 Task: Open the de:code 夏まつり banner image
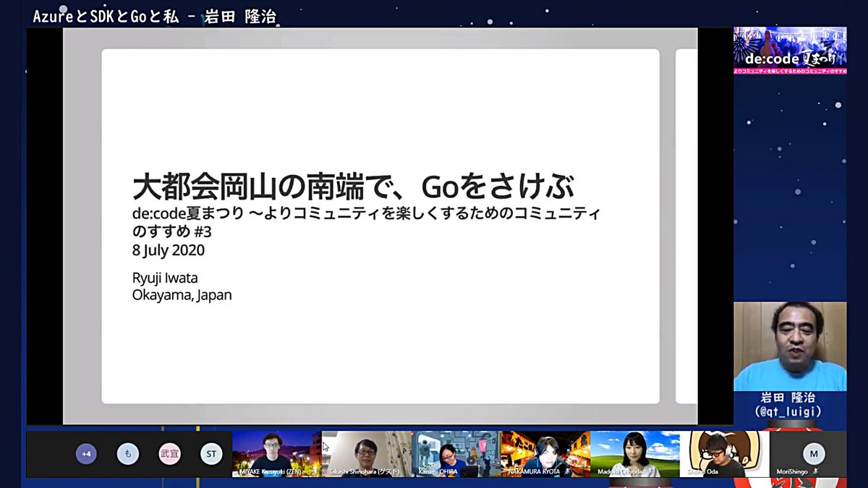[x=790, y=49]
